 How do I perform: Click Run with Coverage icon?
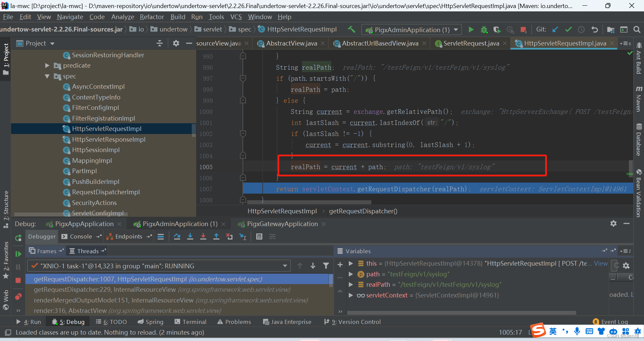497,29
